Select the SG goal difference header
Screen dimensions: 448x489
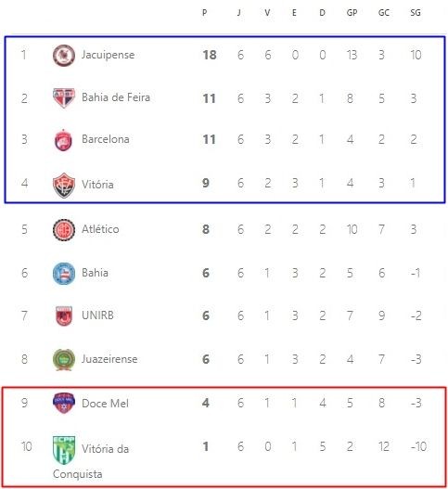point(416,13)
